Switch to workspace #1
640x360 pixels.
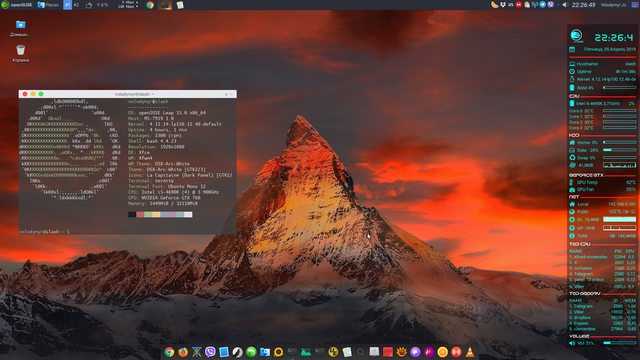click(68, 5)
